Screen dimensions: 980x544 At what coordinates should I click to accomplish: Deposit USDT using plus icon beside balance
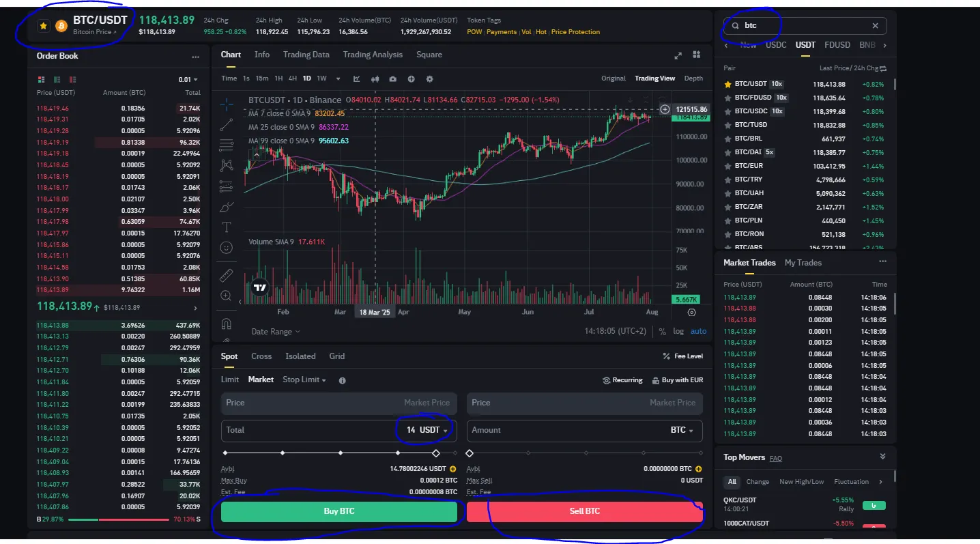[453, 469]
